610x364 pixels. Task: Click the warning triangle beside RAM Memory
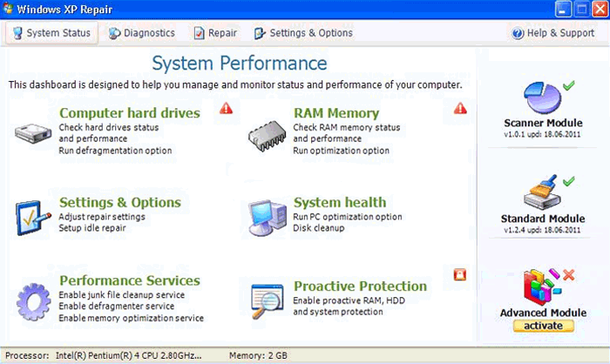coord(460,109)
